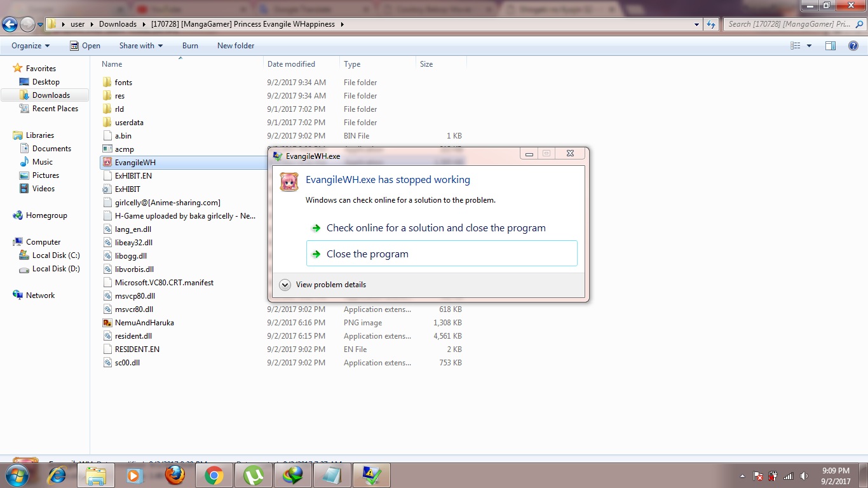Screen dimensions: 868x488
Task: Open the Organize dropdown menu
Action: (x=31, y=46)
